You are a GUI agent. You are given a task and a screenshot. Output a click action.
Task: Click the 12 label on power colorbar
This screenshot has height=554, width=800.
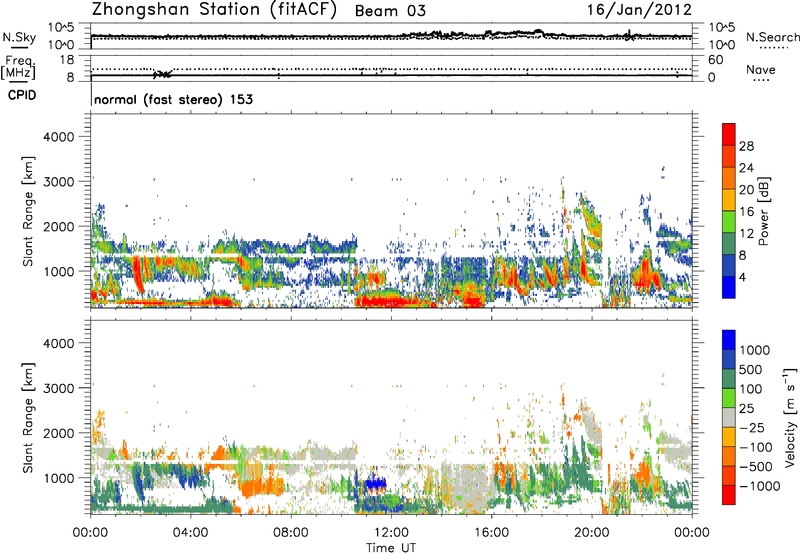pyautogui.click(x=746, y=234)
